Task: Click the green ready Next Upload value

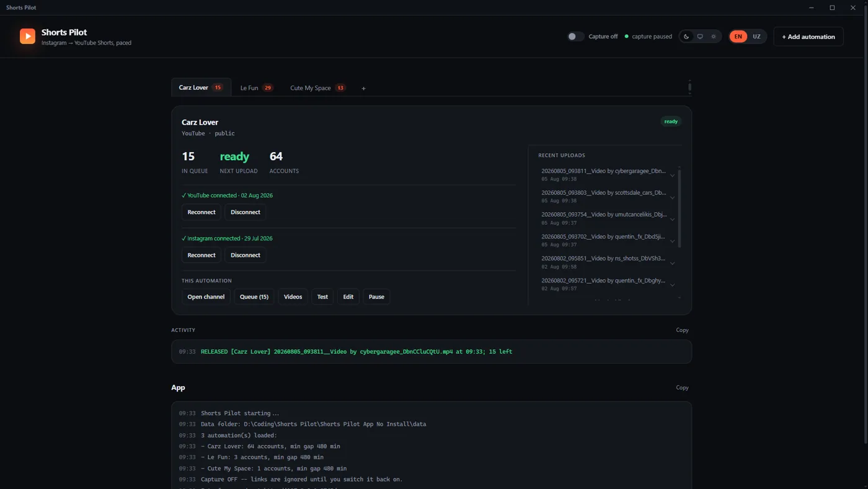Action: point(234,156)
